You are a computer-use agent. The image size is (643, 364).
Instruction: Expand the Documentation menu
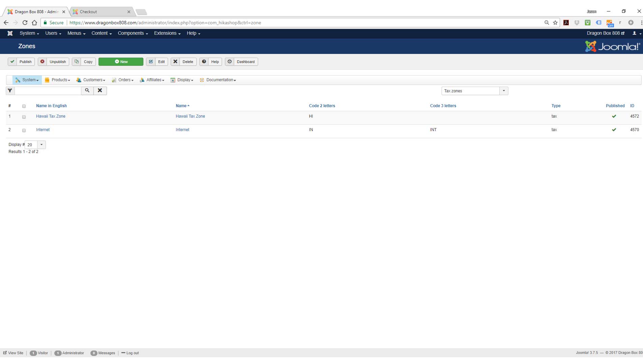pos(218,80)
